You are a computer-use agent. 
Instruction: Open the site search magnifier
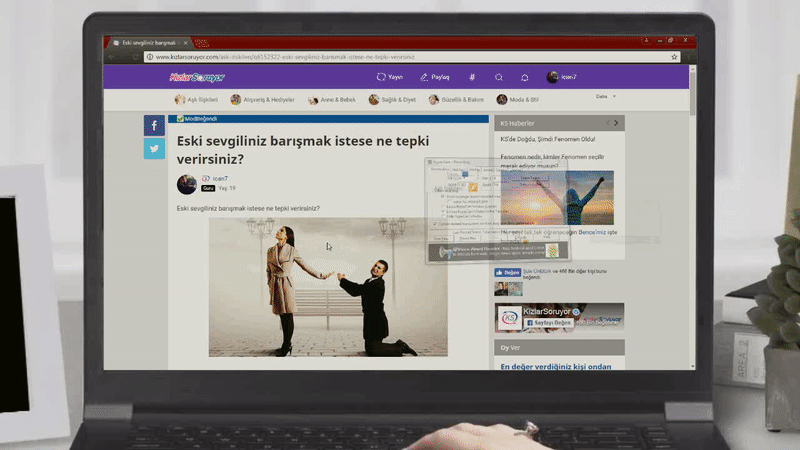[498, 77]
